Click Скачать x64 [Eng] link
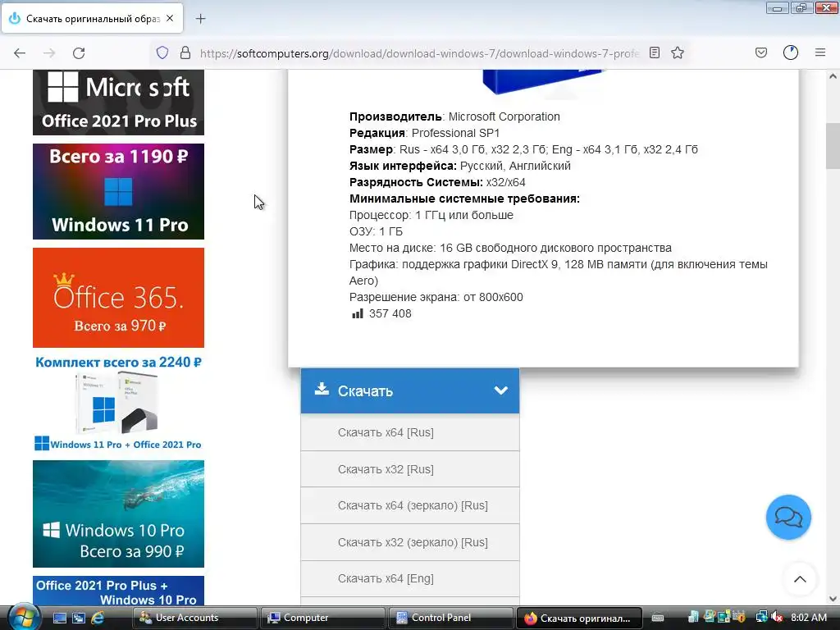Screen dimensions: 840x630 (x=386, y=578)
